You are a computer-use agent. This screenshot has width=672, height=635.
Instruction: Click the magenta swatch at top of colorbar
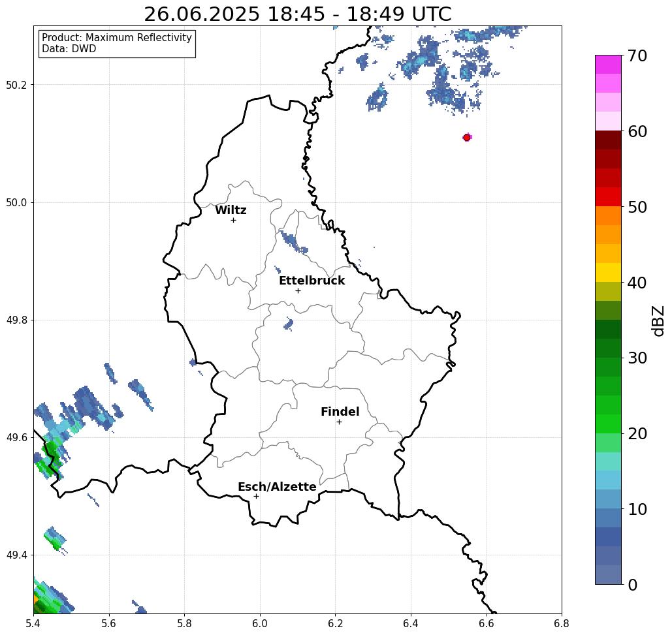[x=608, y=65]
